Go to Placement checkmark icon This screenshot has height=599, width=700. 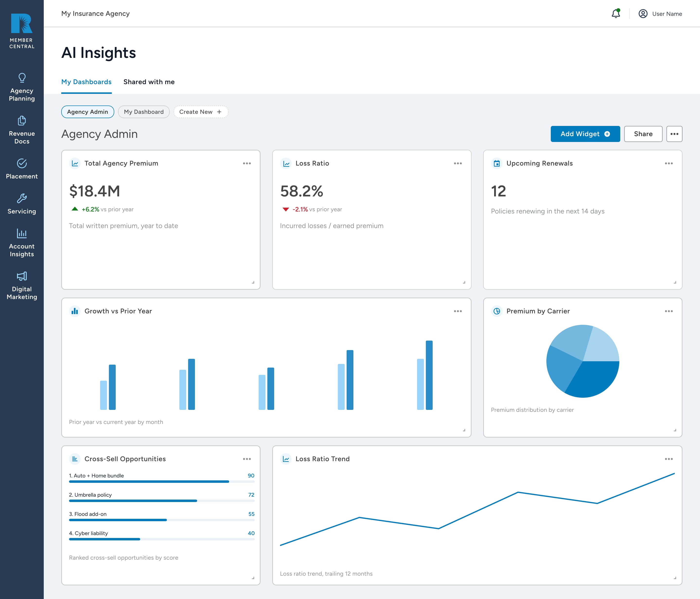tap(22, 164)
